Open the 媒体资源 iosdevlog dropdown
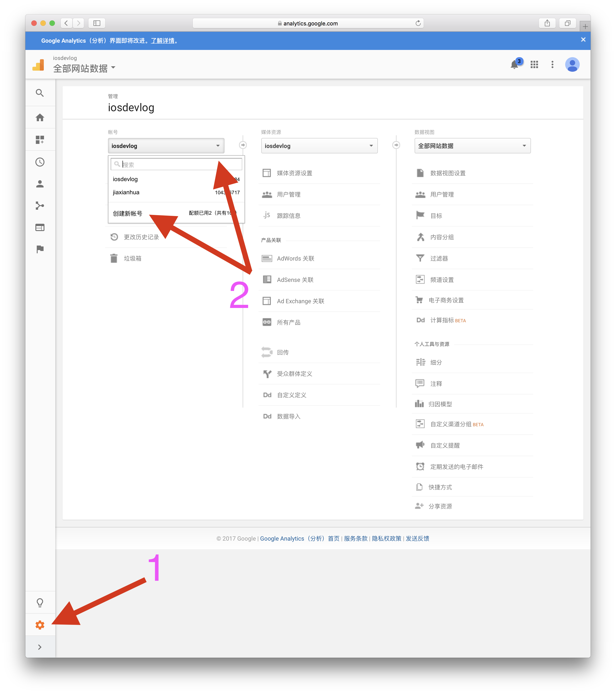The height and width of the screenshot is (694, 616). point(319,146)
